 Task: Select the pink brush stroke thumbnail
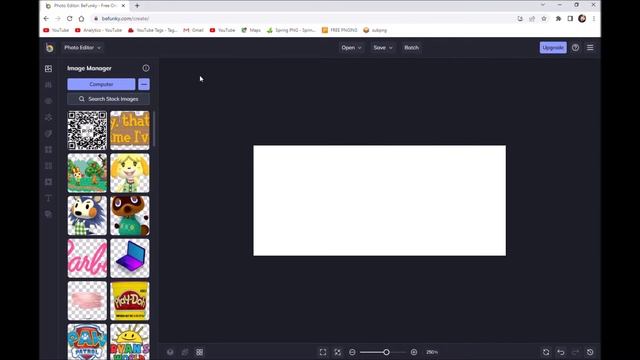coord(87,301)
